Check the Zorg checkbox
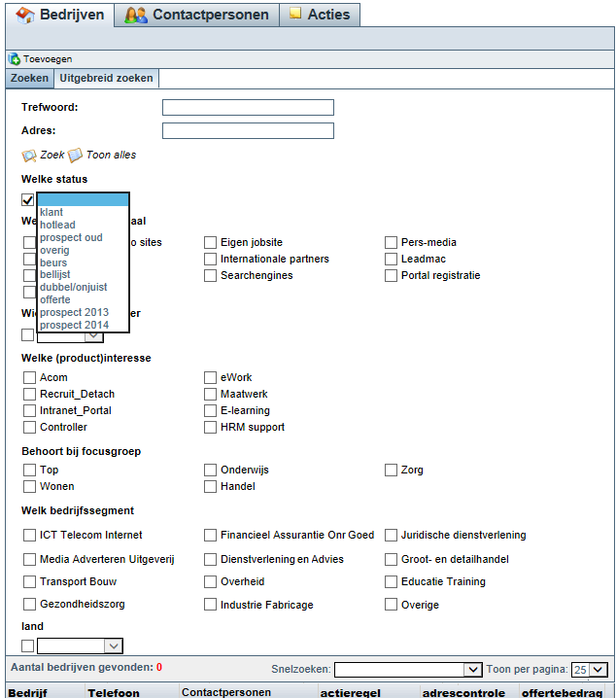Screen dimensions: 616x698 (x=391, y=471)
